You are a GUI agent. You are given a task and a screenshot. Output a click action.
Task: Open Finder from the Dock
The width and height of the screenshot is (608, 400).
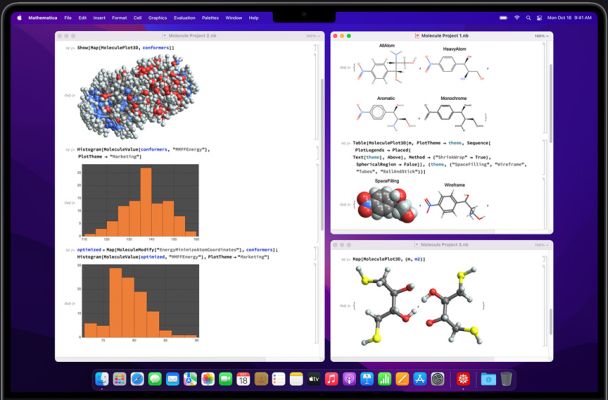coord(101,379)
